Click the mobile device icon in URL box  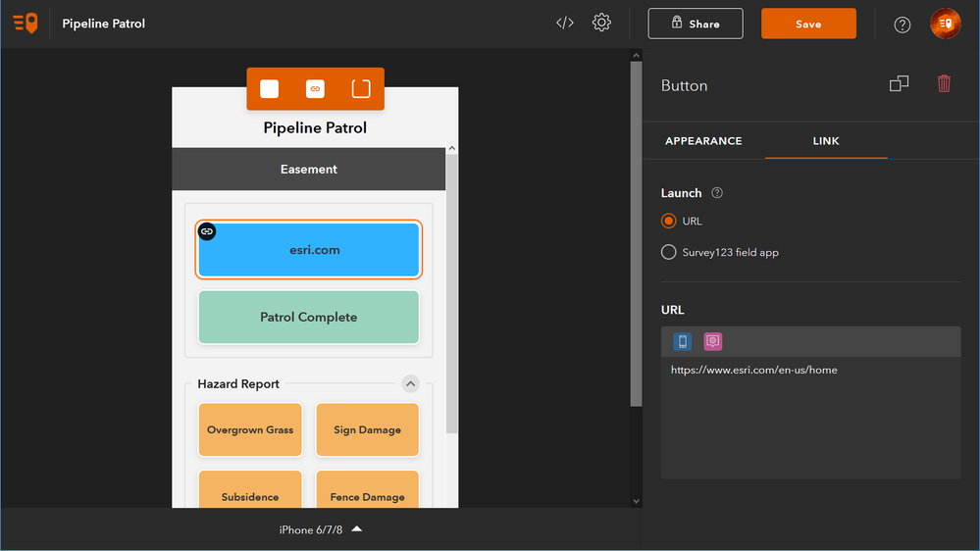[682, 341]
